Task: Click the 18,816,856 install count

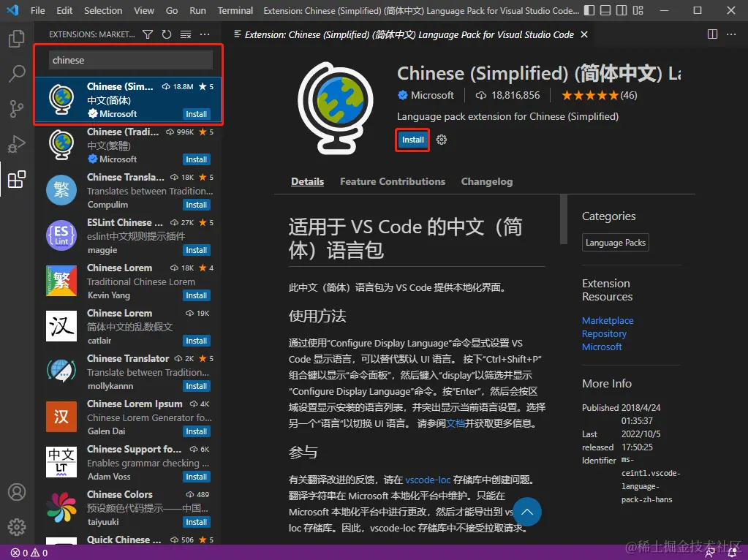Action: pyautogui.click(x=507, y=95)
